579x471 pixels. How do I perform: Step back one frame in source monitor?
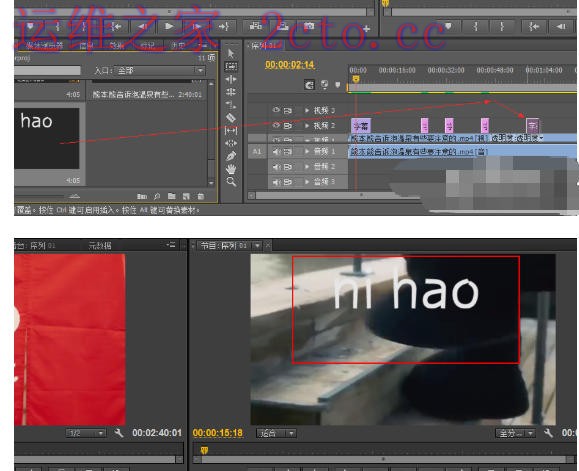pyautogui.click(x=143, y=27)
